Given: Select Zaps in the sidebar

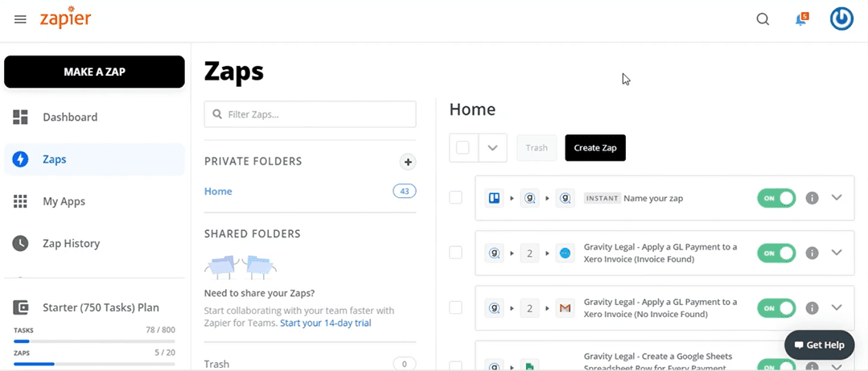Looking at the screenshot, I should pos(94,159).
